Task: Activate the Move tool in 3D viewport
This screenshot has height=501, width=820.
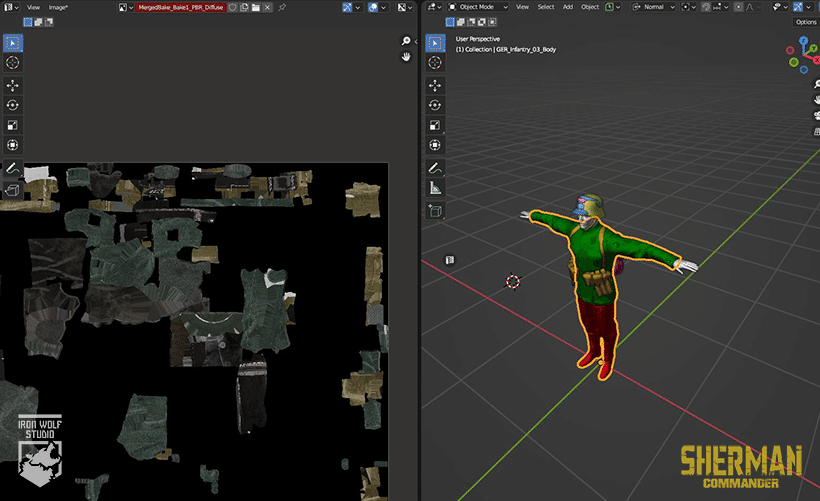Action: click(435, 85)
